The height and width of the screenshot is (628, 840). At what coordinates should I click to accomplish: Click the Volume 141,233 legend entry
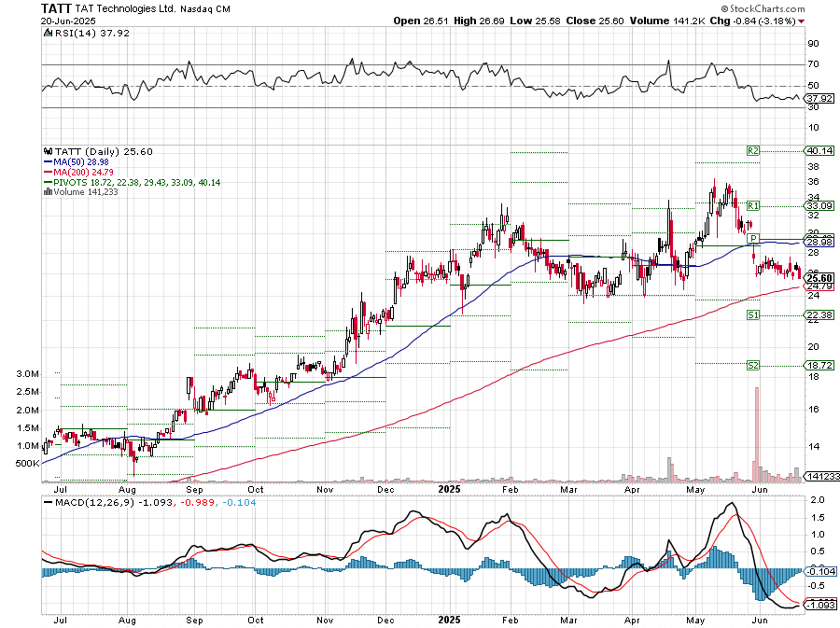point(86,191)
